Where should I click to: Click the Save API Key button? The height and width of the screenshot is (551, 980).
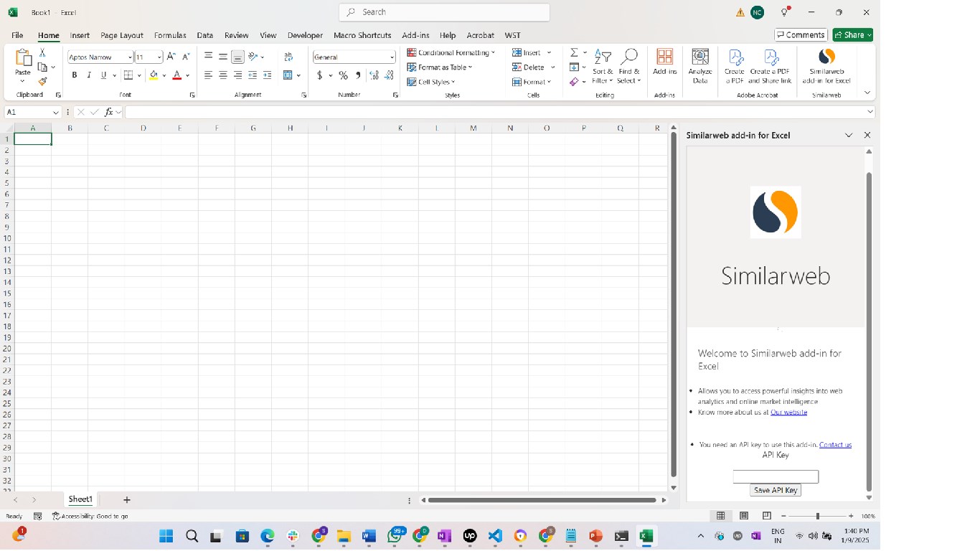click(x=776, y=490)
